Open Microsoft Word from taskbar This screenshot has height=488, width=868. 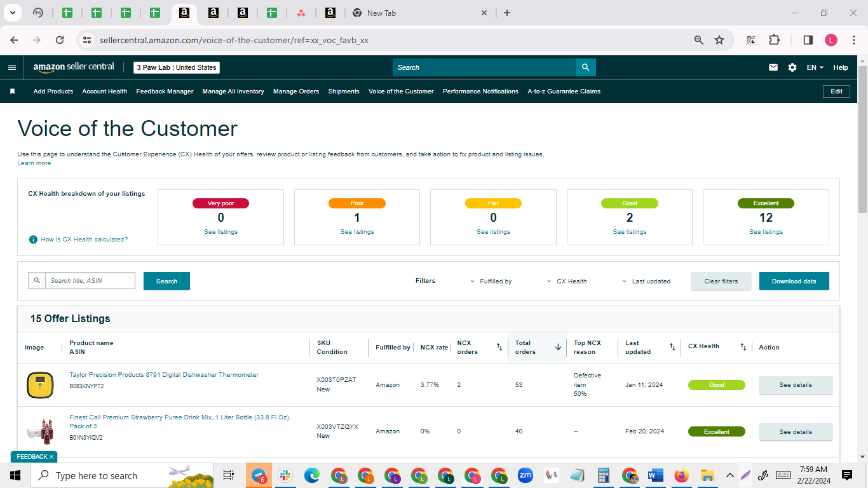tap(655, 475)
